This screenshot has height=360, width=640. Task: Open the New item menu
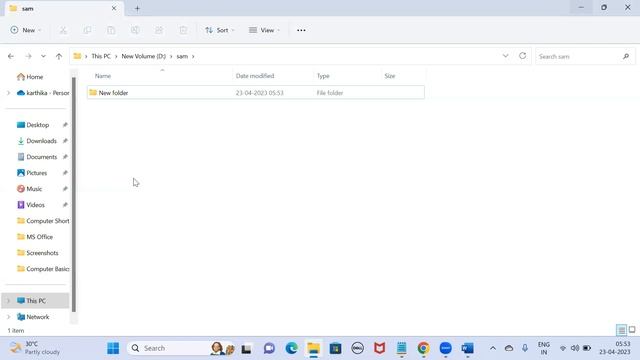click(x=26, y=30)
